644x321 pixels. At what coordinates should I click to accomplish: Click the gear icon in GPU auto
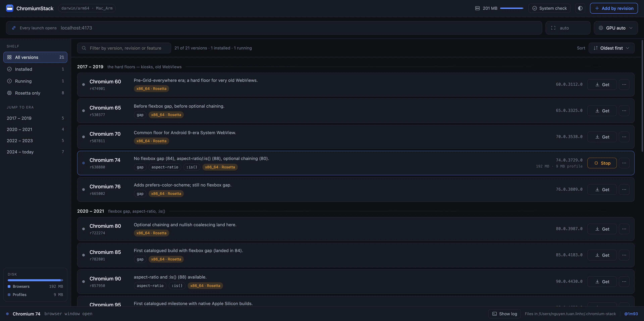point(601,28)
